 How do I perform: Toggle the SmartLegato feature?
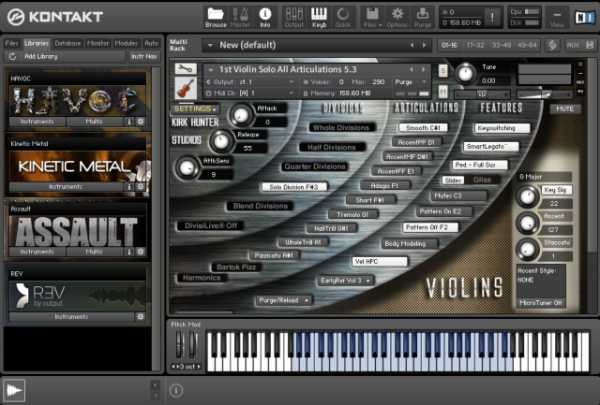(x=491, y=147)
